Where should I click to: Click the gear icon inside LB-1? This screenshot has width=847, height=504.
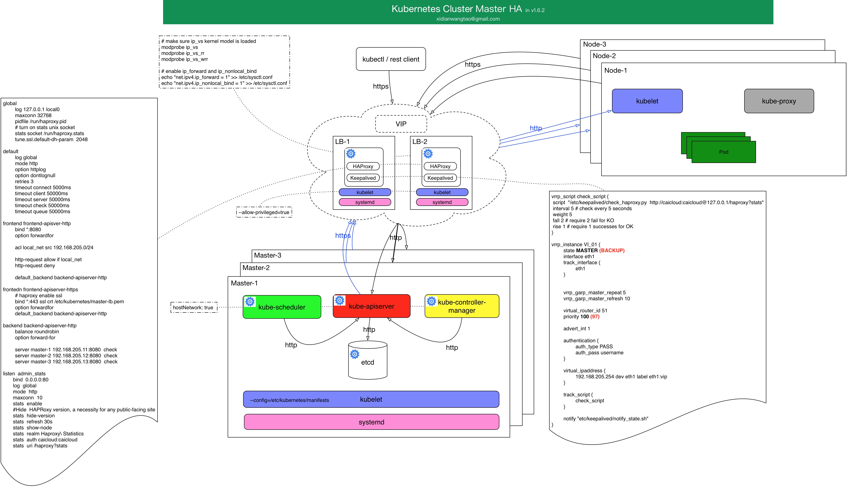tap(351, 154)
